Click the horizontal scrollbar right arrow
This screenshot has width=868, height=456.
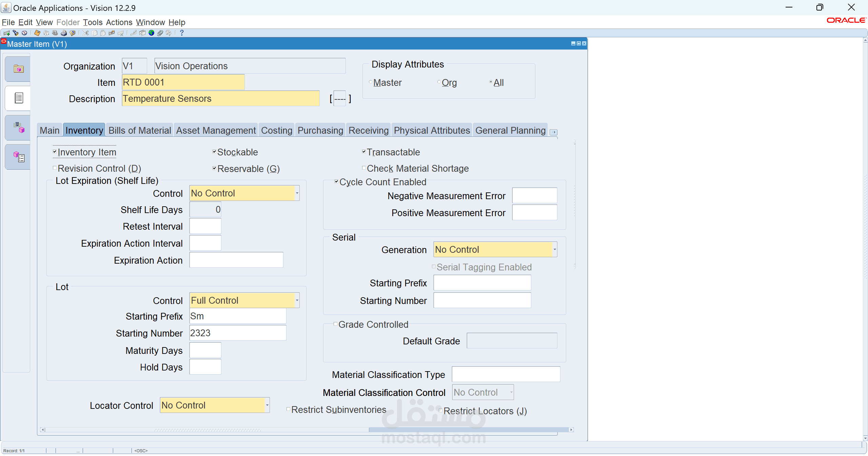coord(571,430)
